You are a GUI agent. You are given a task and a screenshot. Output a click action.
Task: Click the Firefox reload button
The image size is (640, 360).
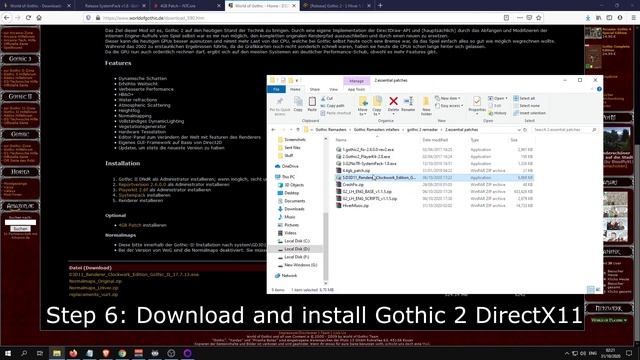click(x=28, y=18)
